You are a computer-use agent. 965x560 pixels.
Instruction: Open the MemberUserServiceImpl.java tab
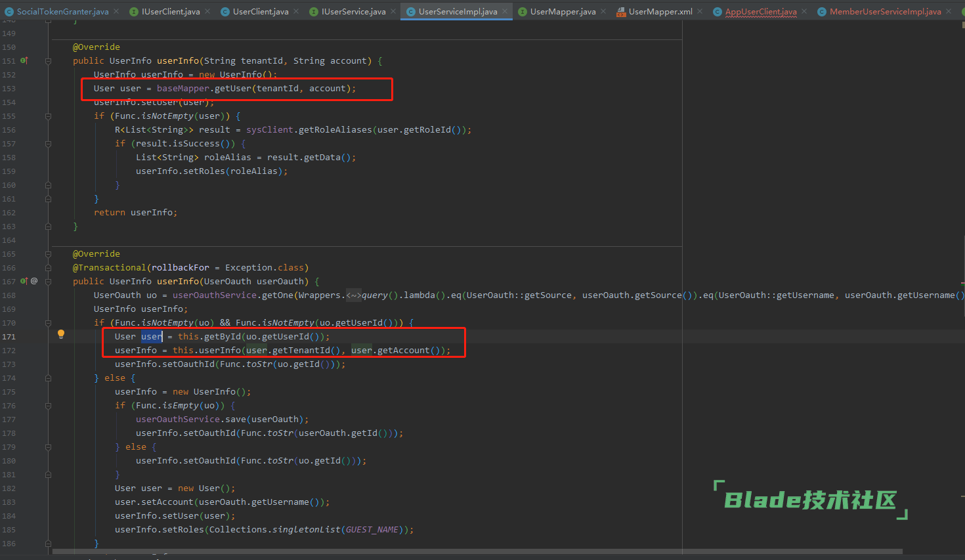pos(885,12)
